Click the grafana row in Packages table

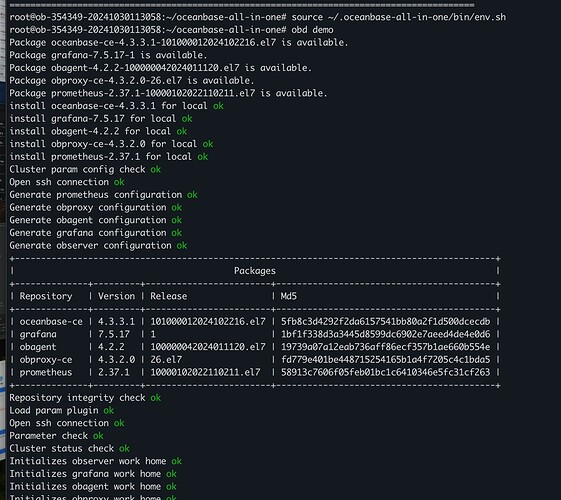pos(255,334)
